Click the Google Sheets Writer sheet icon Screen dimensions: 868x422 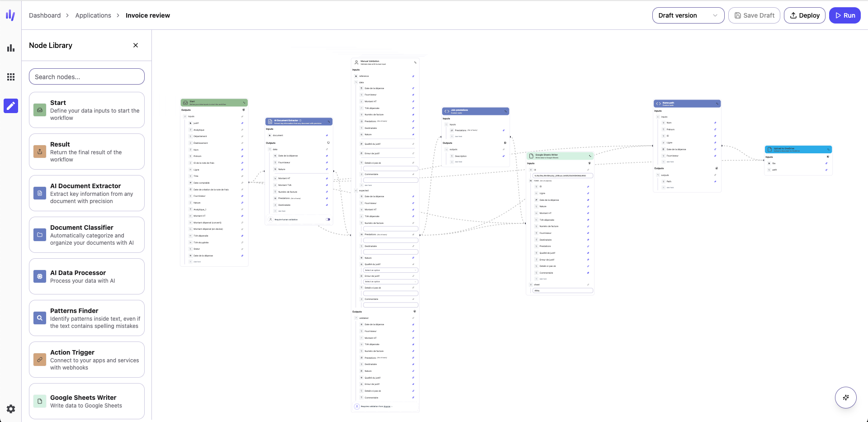click(39, 401)
